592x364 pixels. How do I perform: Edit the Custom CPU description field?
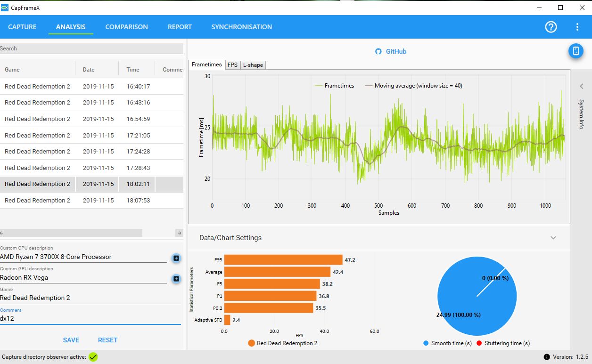(x=83, y=257)
